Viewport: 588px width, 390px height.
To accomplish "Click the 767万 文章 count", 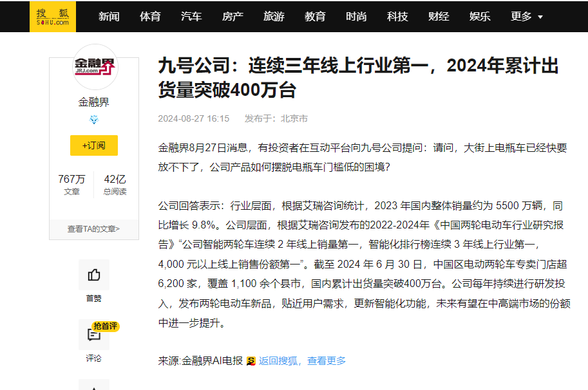I will tap(71, 184).
